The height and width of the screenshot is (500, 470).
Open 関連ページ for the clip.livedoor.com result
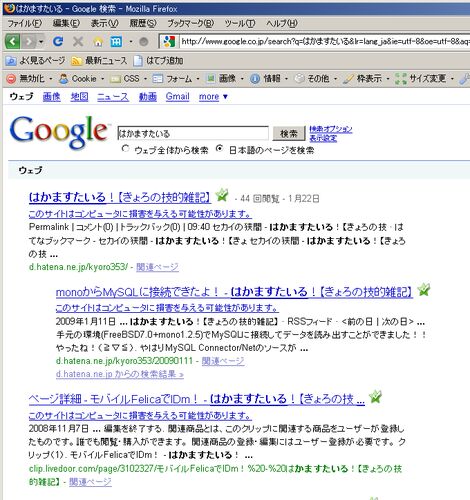90,482
